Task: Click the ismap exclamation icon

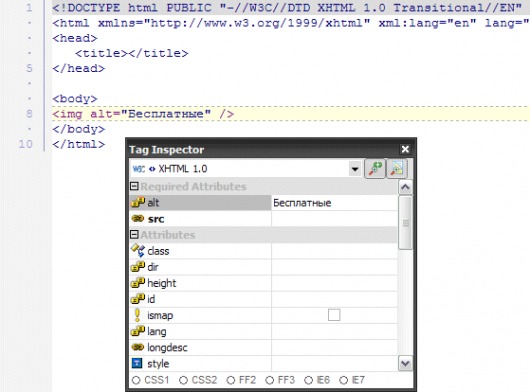Action: pos(137,315)
